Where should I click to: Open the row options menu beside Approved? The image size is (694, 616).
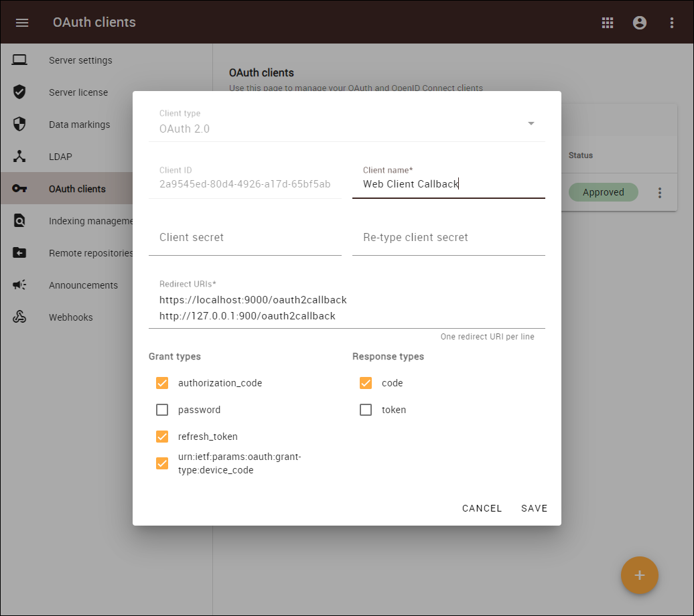[x=660, y=193]
